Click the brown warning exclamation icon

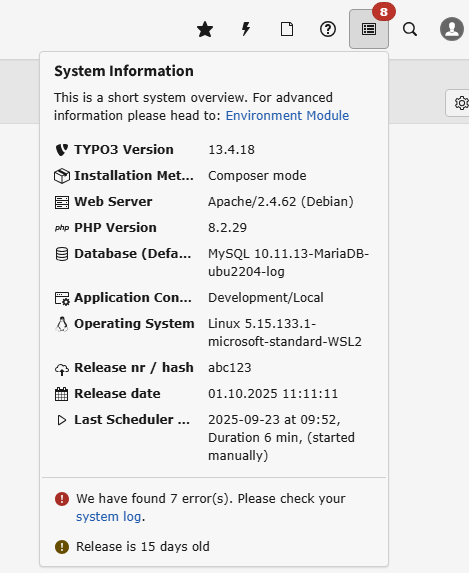pyautogui.click(x=62, y=547)
